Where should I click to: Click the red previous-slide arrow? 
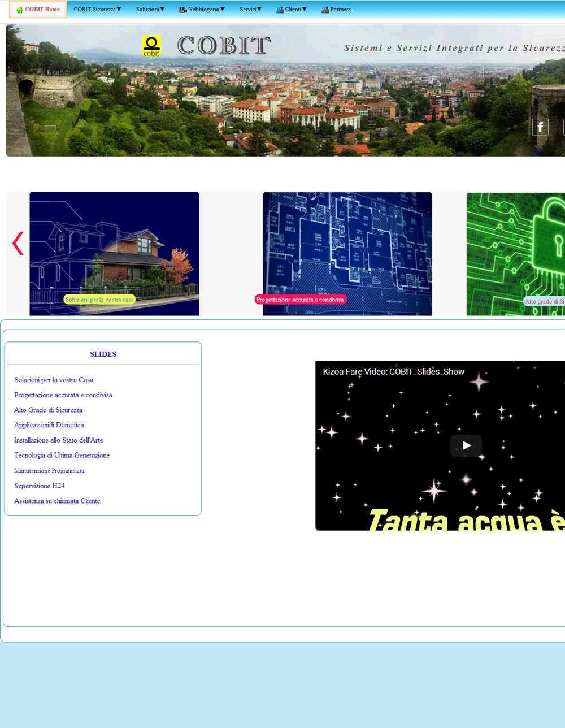pyautogui.click(x=18, y=243)
